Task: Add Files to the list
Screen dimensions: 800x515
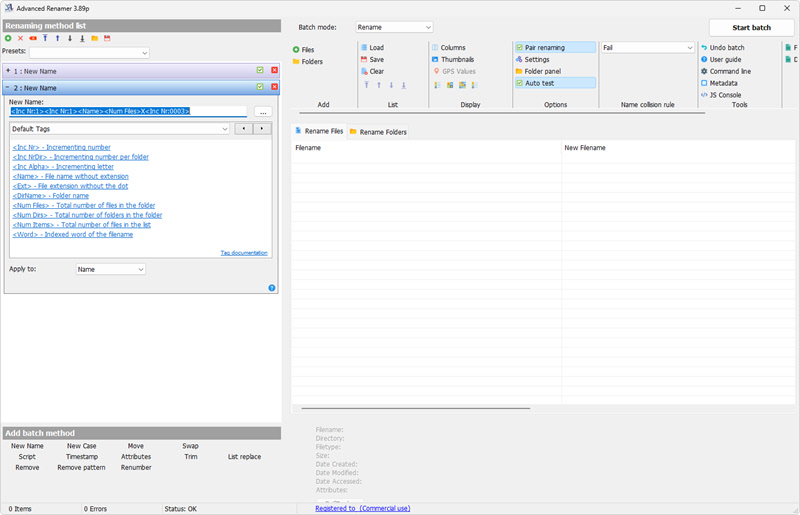Action: click(x=304, y=50)
